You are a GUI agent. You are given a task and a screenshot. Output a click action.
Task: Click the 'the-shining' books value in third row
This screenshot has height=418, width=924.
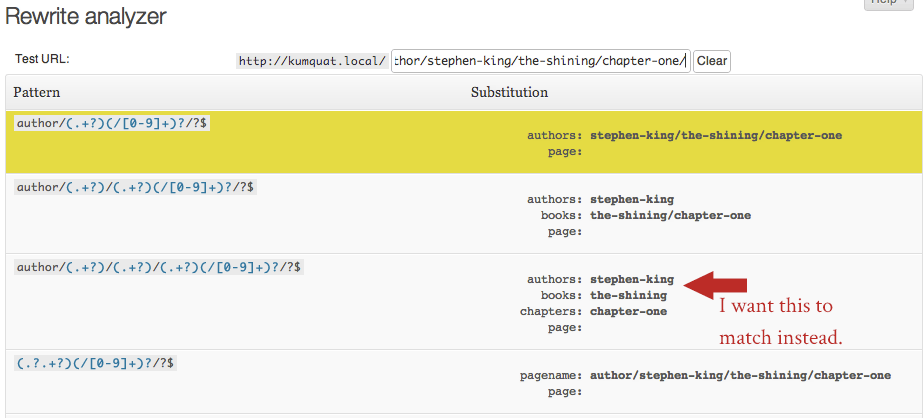point(629,295)
